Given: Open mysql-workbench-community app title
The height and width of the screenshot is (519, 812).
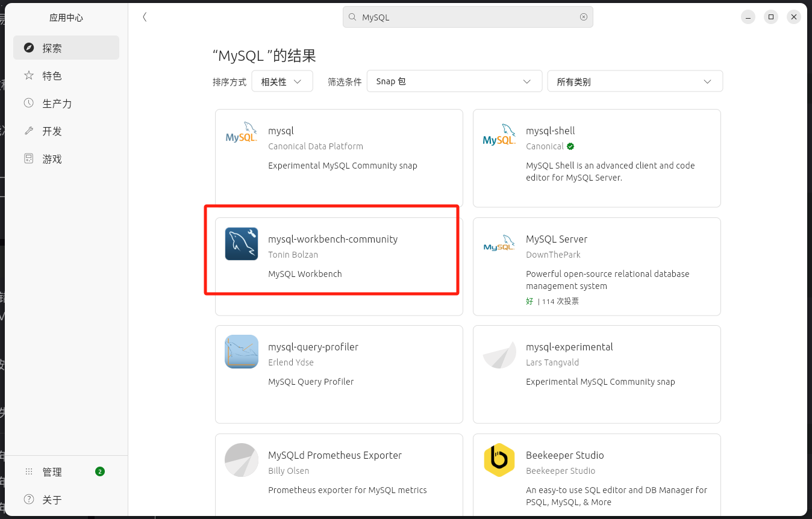Looking at the screenshot, I should point(333,239).
